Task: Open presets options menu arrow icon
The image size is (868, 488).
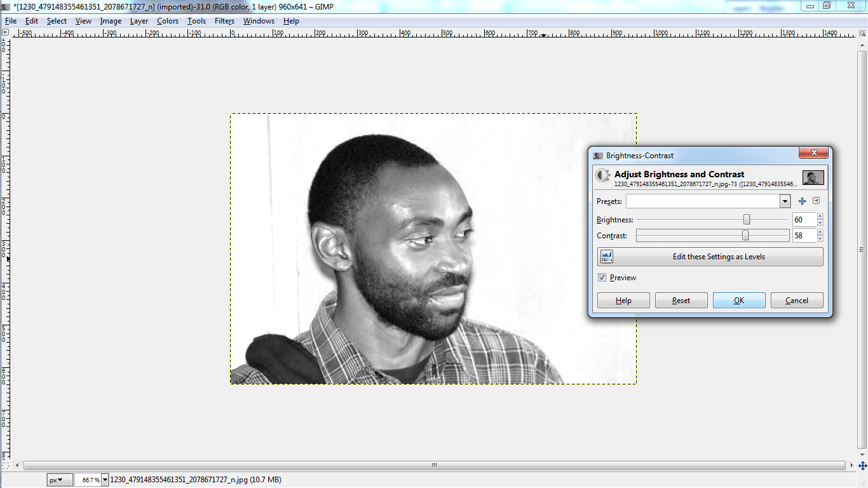Action: 817,201
